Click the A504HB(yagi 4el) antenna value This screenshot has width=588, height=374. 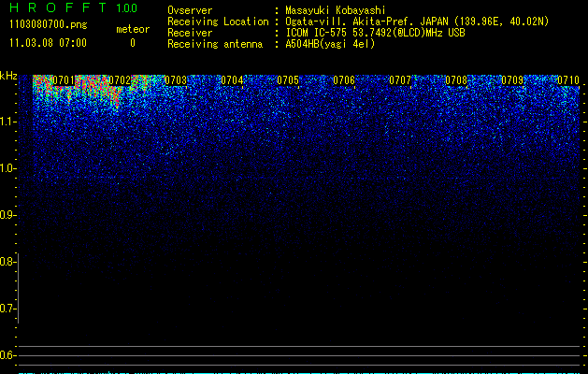point(330,44)
